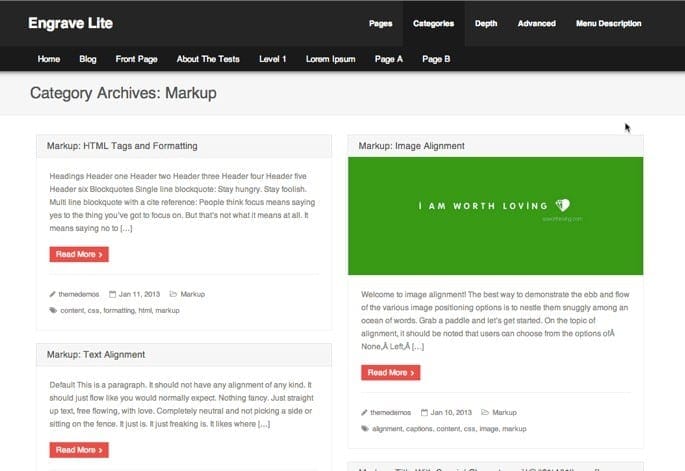Click the green 'I Am Worth Loving' image

pos(495,216)
